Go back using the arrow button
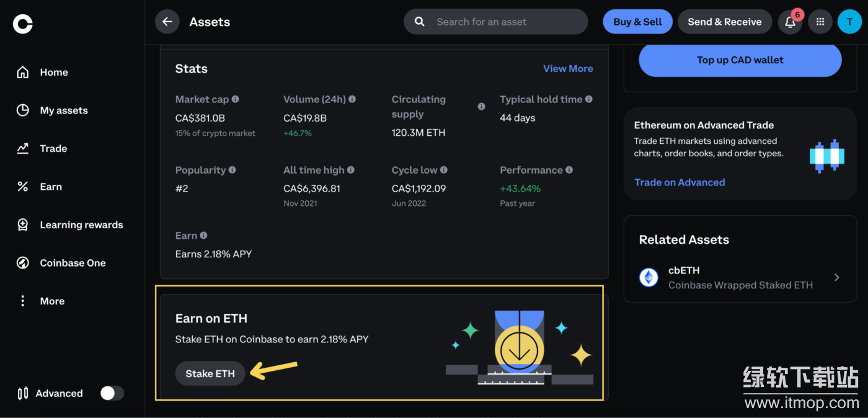 (x=167, y=22)
